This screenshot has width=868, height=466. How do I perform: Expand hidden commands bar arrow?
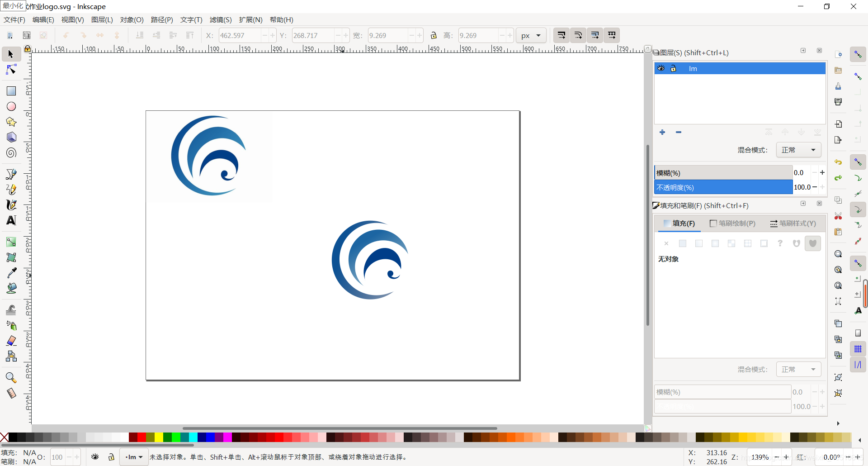pyautogui.click(x=838, y=423)
